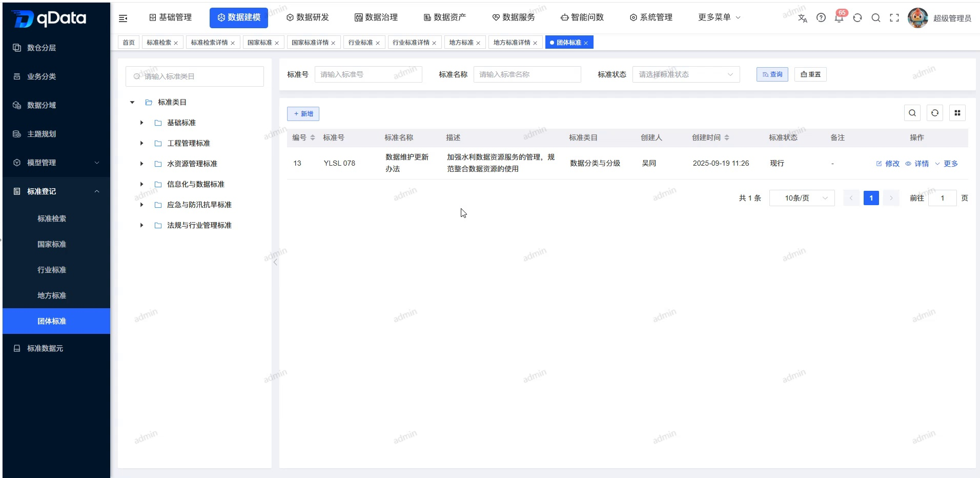Switch to the 数据治理 top menu
Viewport: 980px width, 478px height.
pos(376,17)
